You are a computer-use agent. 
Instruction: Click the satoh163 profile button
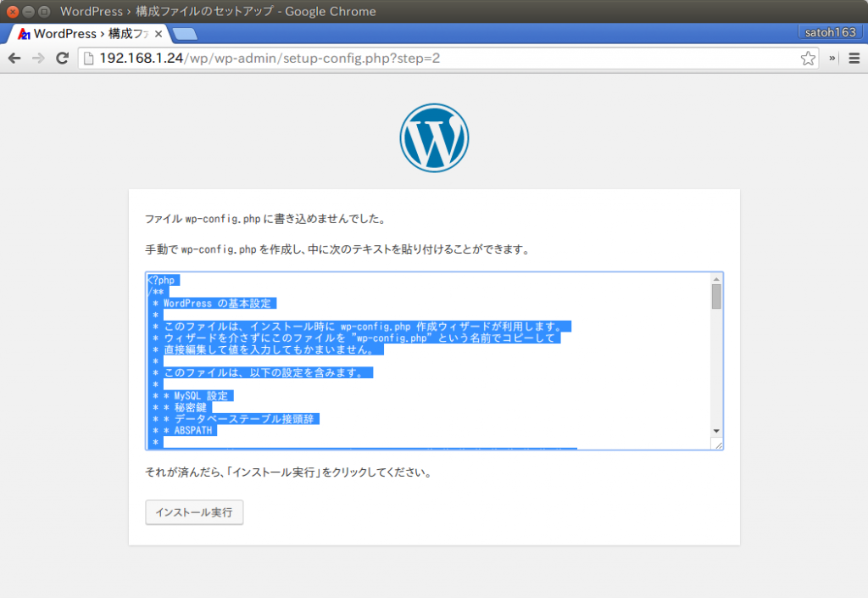click(830, 32)
